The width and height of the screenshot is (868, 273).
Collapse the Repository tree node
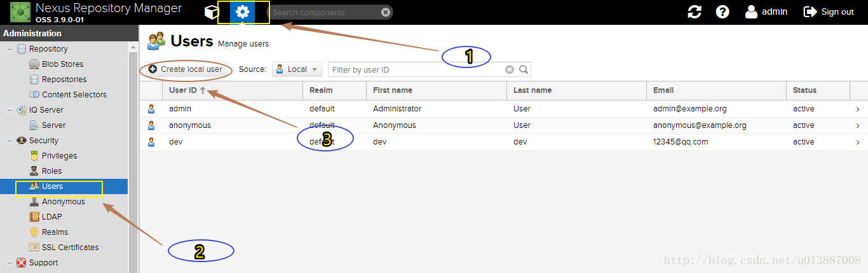coord(9,49)
